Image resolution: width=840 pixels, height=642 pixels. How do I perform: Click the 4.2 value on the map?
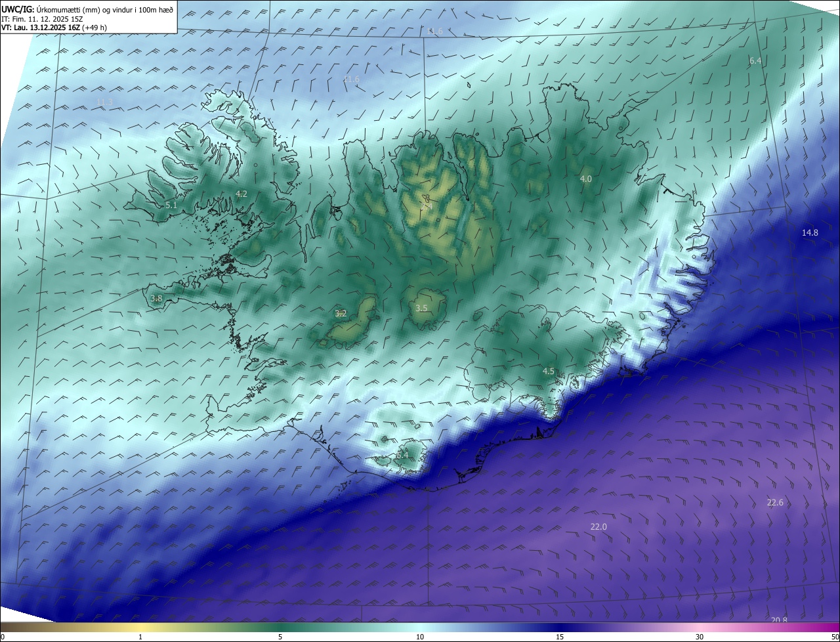click(241, 194)
